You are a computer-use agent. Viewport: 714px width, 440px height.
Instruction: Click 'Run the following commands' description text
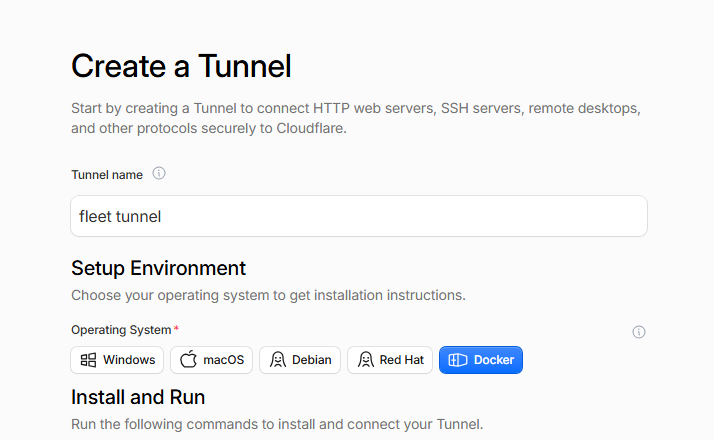click(x=277, y=424)
